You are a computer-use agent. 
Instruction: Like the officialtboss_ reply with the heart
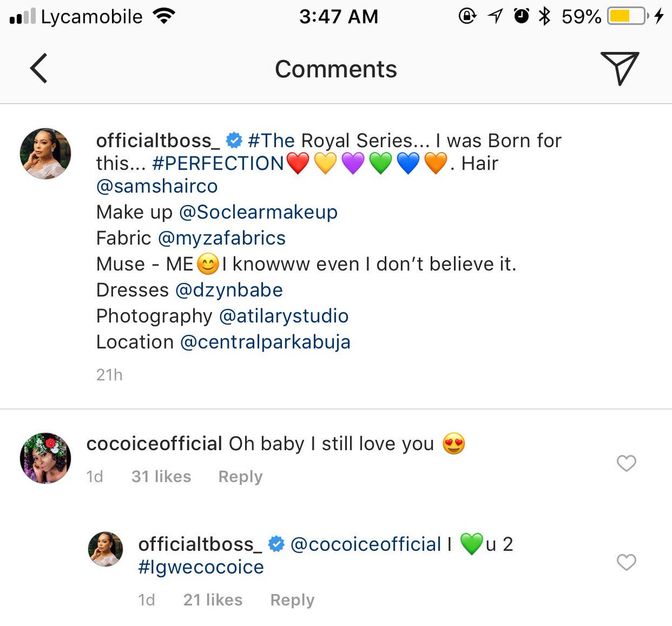[x=626, y=562]
